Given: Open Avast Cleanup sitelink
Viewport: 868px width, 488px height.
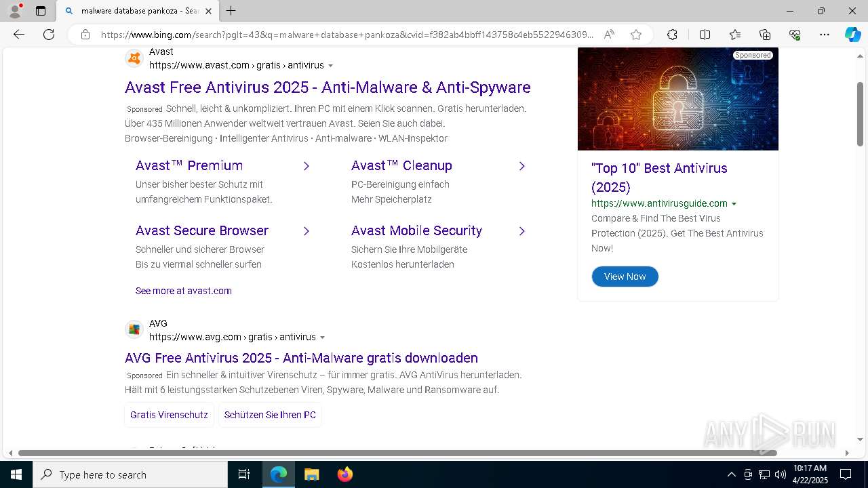Looking at the screenshot, I should pos(401,165).
